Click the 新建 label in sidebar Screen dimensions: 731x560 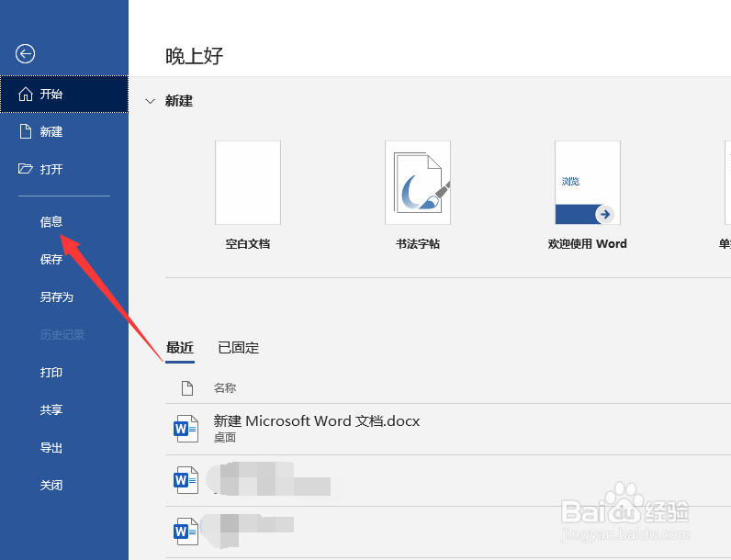51,132
